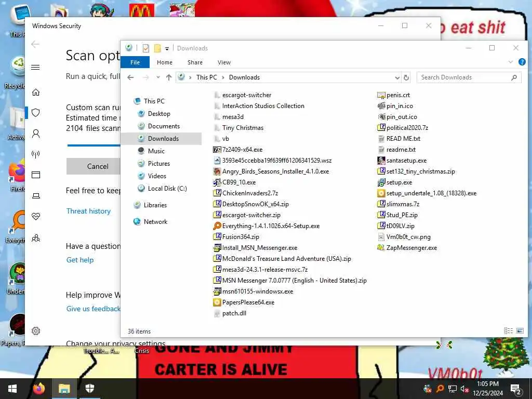The width and height of the screenshot is (532, 399).
Task: Select Network in navigation pane
Action: click(155, 221)
